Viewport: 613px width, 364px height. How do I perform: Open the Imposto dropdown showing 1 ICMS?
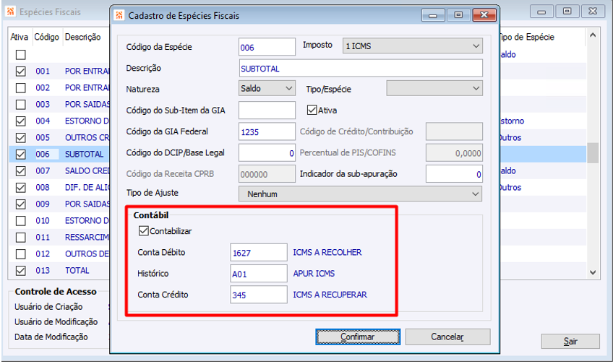tap(413, 46)
